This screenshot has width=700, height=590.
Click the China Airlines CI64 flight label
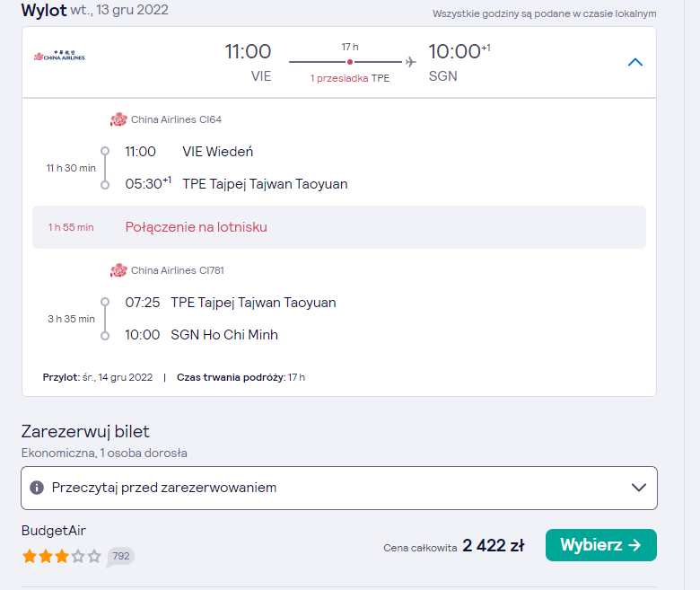[x=176, y=119]
